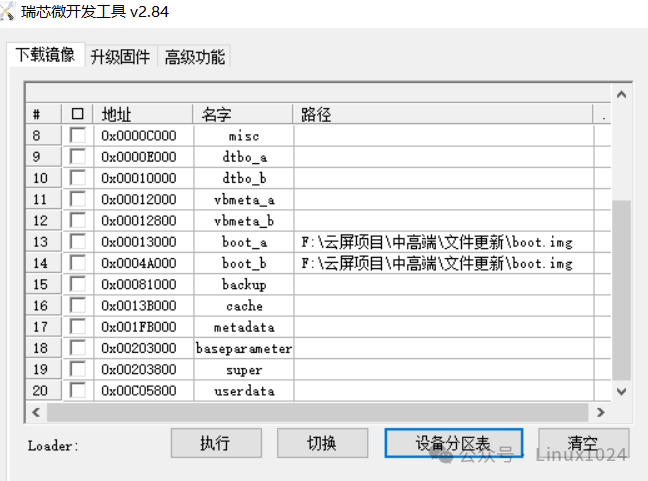Click the userdata name cell
The width and height of the screenshot is (648, 481).
pyautogui.click(x=244, y=391)
